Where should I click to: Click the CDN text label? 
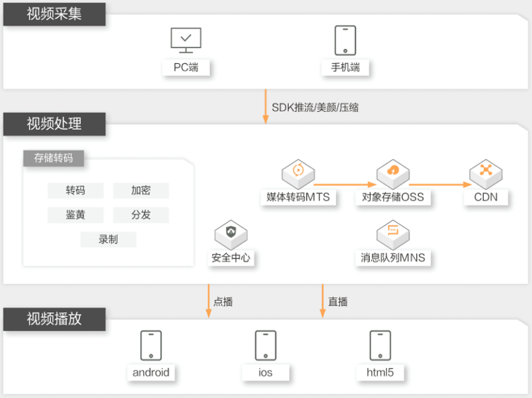(486, 197)
